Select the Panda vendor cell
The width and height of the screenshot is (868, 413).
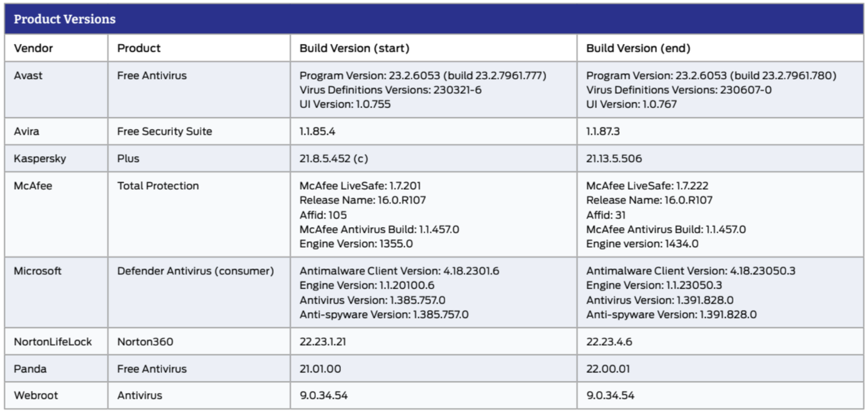[30, 369]
